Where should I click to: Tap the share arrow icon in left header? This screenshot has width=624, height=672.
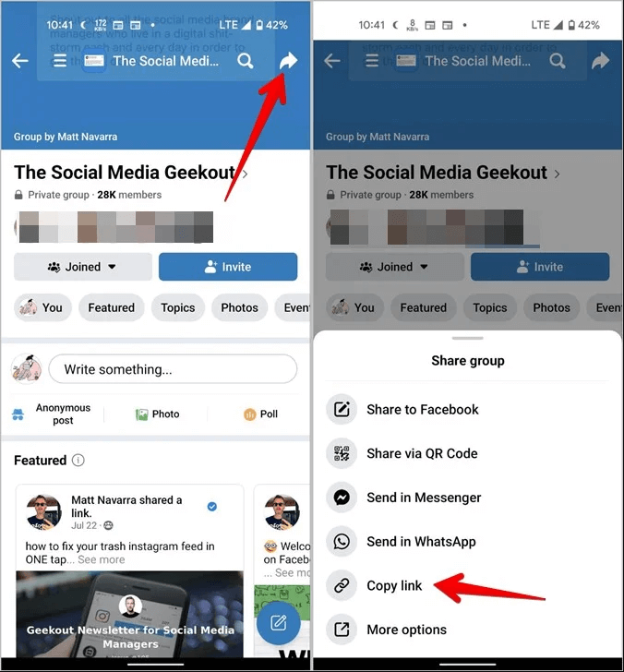tap(288, 60)
